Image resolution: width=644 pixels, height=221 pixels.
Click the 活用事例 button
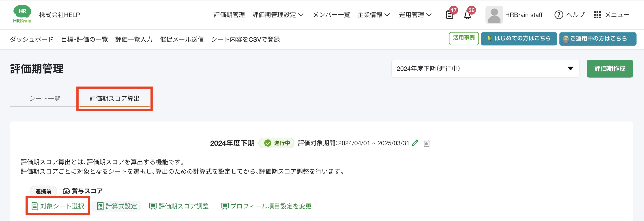[x=464, y=38]
